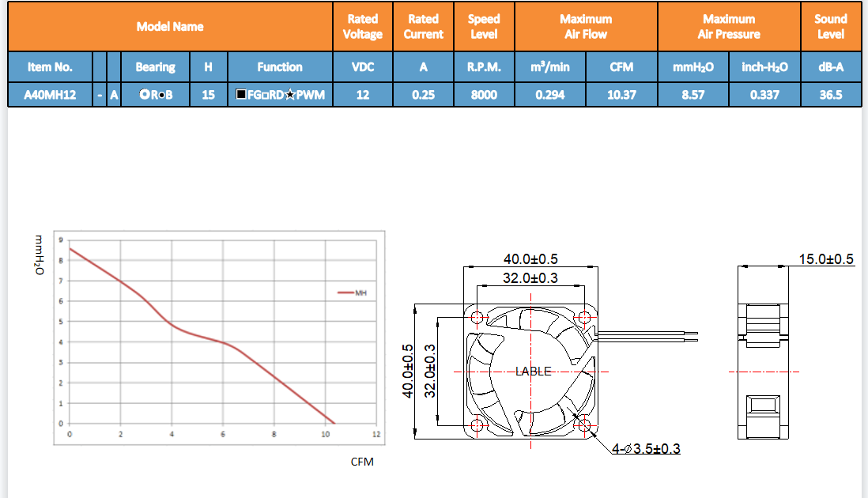868x498 pixels.
Task: Click the bottom-right red mounting hole
Action: point(584,425)
